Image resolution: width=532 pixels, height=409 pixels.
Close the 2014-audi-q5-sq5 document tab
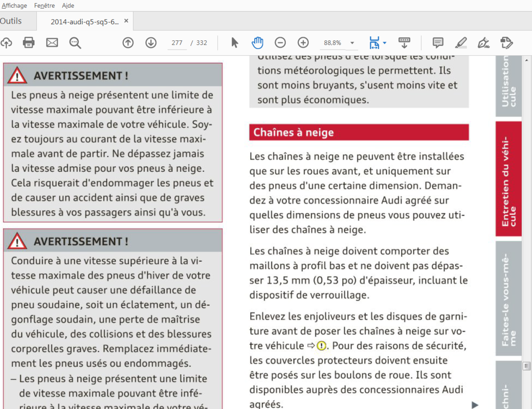(126, 21)
